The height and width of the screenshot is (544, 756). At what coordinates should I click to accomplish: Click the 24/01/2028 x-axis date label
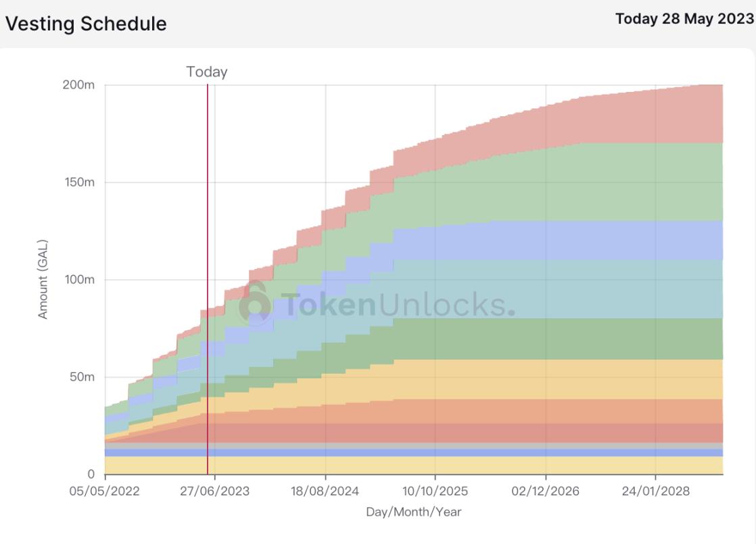pyautogui.click(x=656, y=491)
